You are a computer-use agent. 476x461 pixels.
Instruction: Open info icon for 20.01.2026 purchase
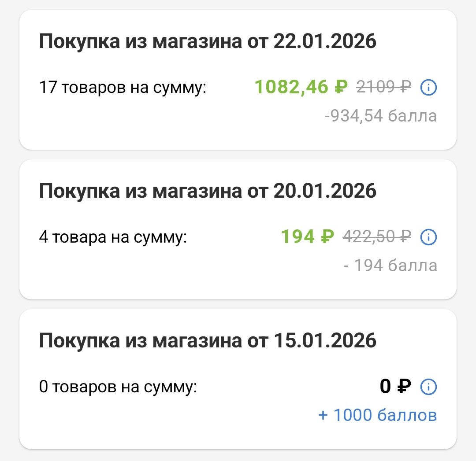pos(428,238)
